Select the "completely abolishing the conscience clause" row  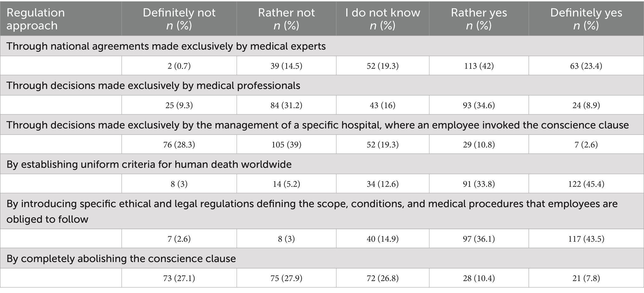(x=121, y=259)
